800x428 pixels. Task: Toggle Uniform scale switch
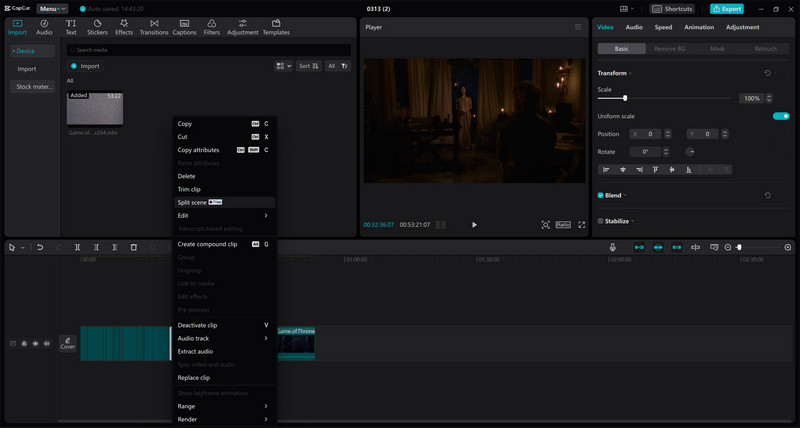tap(781, 116)
